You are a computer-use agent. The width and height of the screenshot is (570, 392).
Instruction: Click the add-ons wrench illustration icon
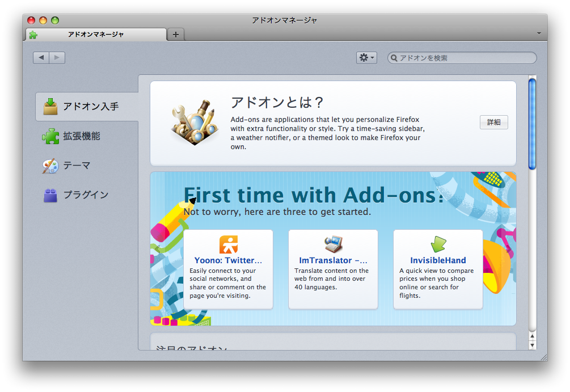[x=195, y=123]
